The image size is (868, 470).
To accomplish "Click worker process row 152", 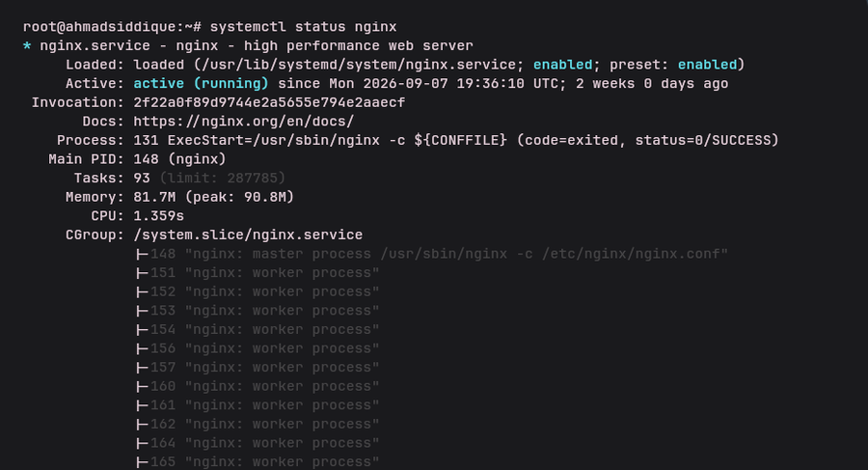I will [258, 291].
